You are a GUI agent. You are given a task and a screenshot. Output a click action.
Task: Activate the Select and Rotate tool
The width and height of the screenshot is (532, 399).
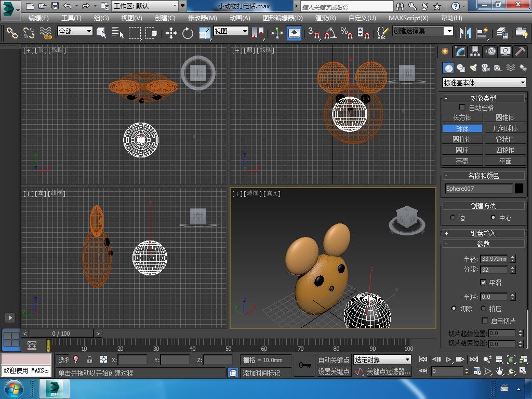click(x=188, y=33)
